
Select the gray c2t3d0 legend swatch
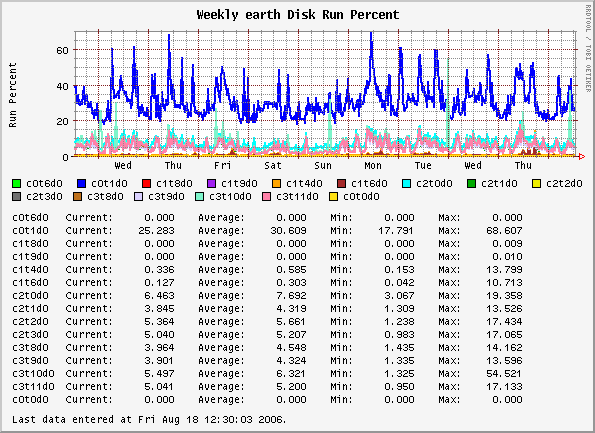coord(16,197)
